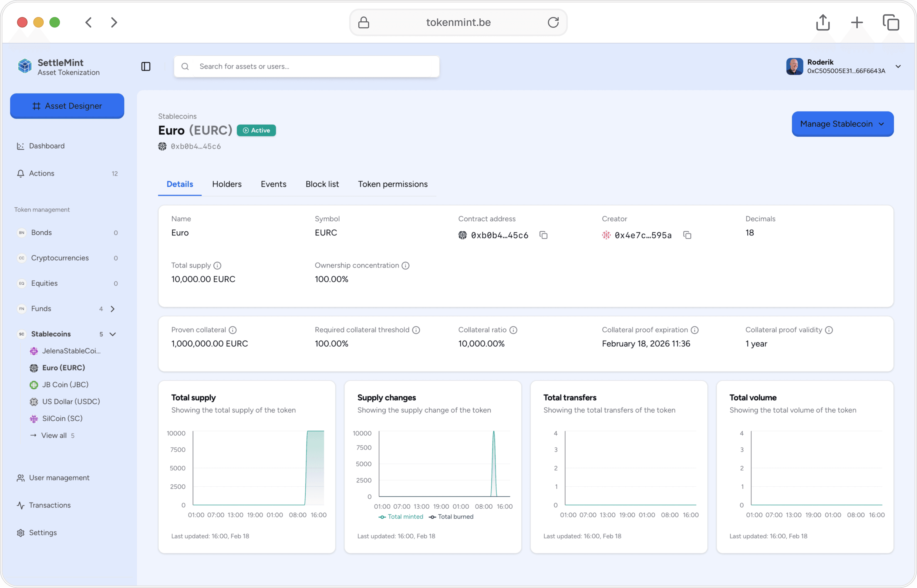Screen dimensions: 917x588
Task: Switch to the Holders tab
Action: click(227, 184)
